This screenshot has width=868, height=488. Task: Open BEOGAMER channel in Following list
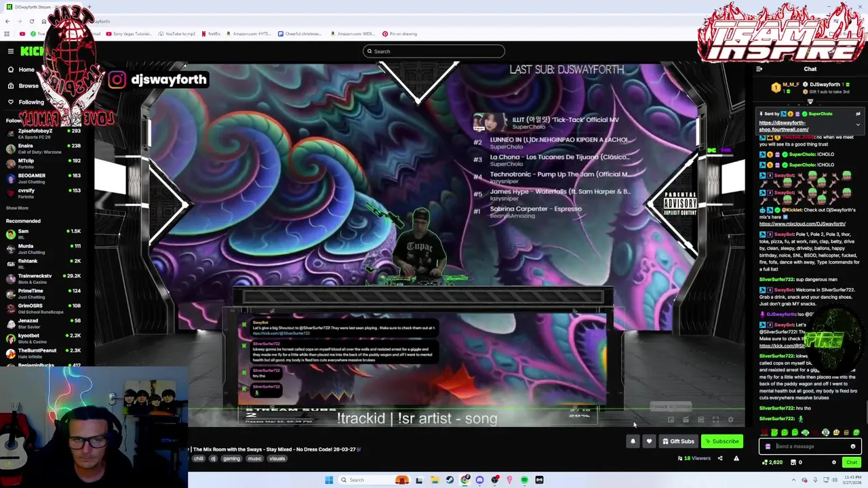coord(43,178)
